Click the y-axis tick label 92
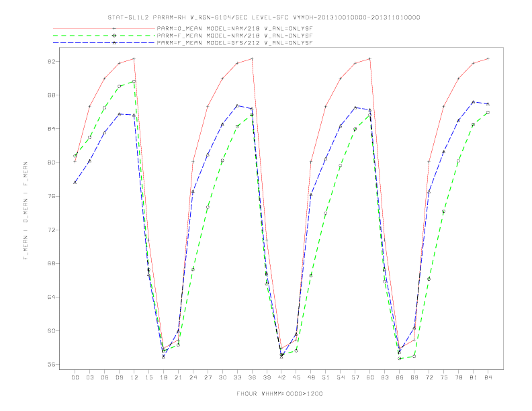Image resolution: width=532 pixels, height=411 pixels. coord(51,61)
